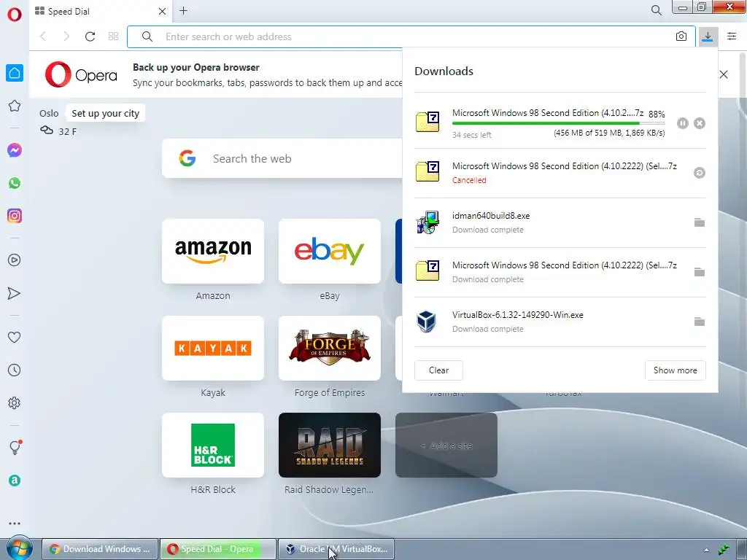This screenshot has height=560, width=747.
Task: Open the Bookmarks star in sidebar
Action: tap(15, 106)
